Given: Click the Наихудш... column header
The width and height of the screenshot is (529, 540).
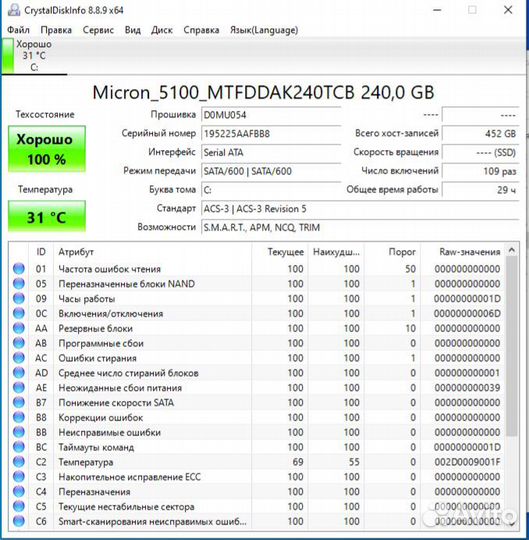Looking at the screenshot, I should tap(336, 252).
